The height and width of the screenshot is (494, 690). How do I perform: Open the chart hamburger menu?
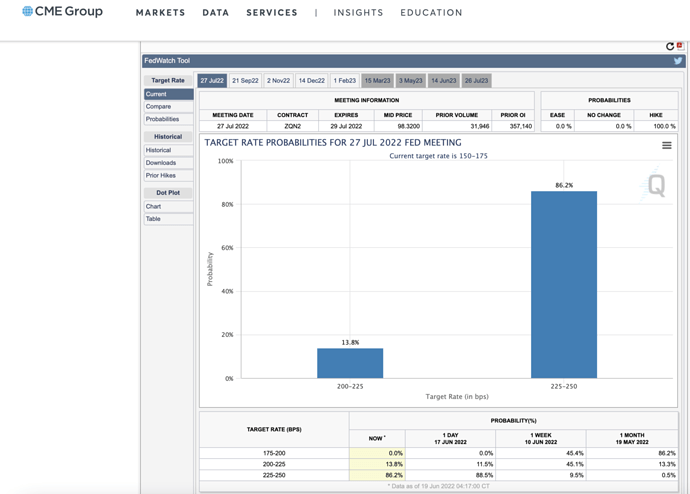(x=666, y=145)
